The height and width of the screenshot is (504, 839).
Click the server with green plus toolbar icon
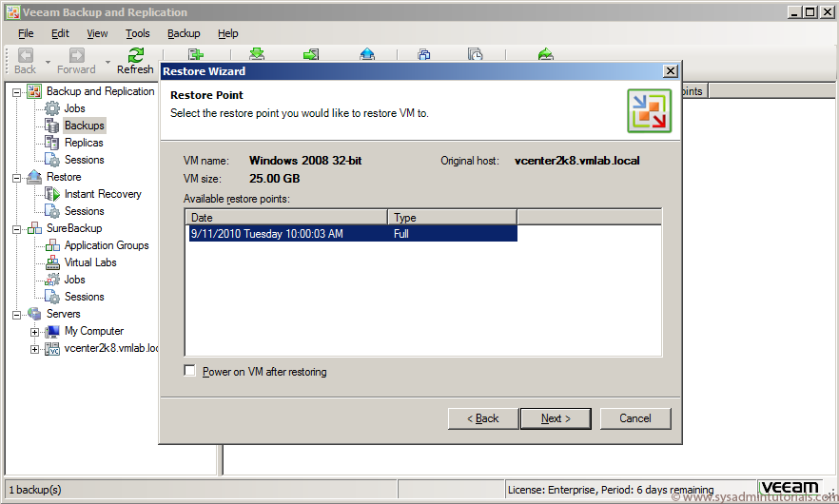(196, 54)
